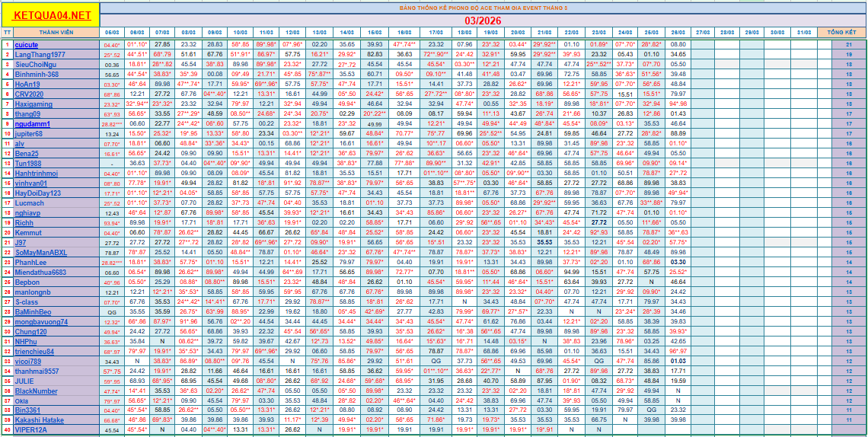Select the 27/03 date column header
Screen dimensions: 868x437
pos(701,33)
